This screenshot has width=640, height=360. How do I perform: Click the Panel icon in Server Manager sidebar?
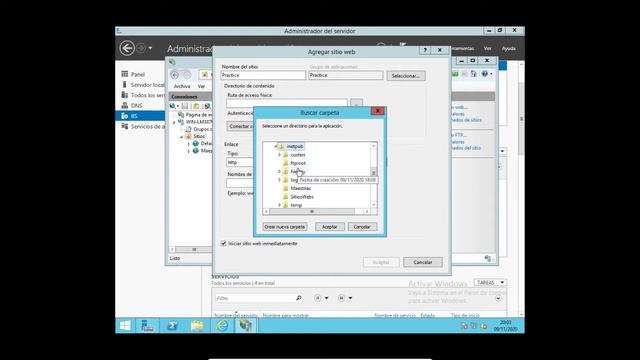pyautogui.click(x=124, y=74)
